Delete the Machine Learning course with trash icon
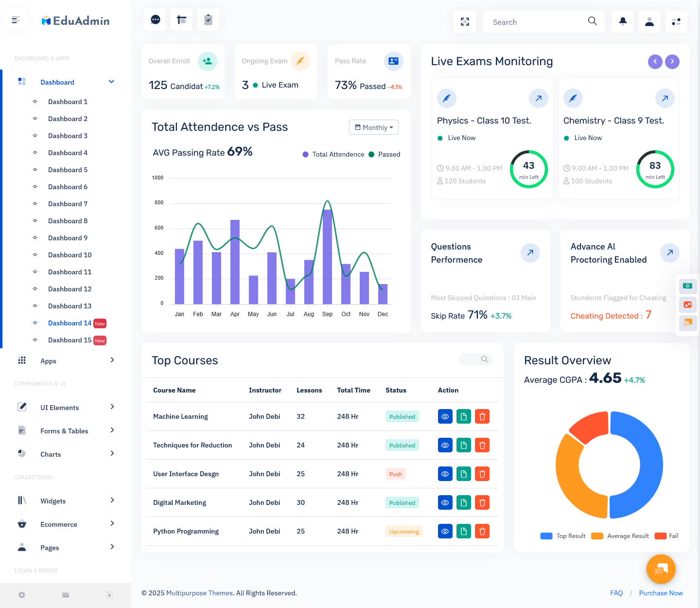The height and width of the screenshot is (608, 700). (x=482, y=417)
